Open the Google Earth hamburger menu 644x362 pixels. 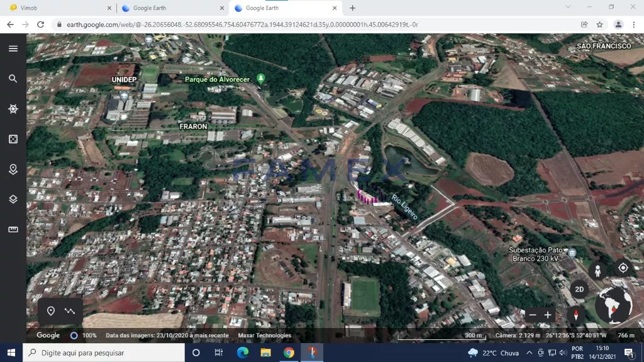[x=13, y=48]
